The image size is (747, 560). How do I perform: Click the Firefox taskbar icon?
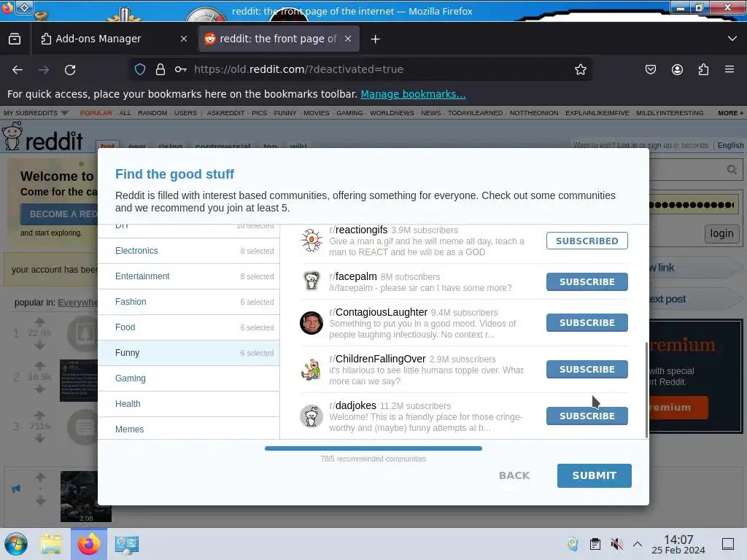[88, 544]
